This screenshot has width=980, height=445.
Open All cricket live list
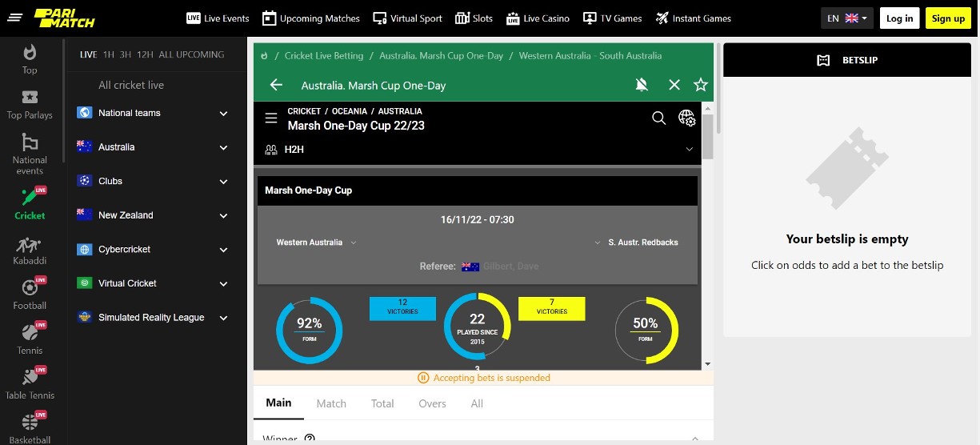pos(131,85)
